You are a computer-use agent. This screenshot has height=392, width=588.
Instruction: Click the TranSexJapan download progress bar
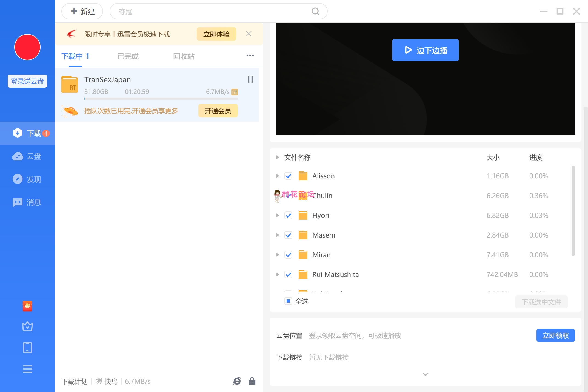point(161,99)
